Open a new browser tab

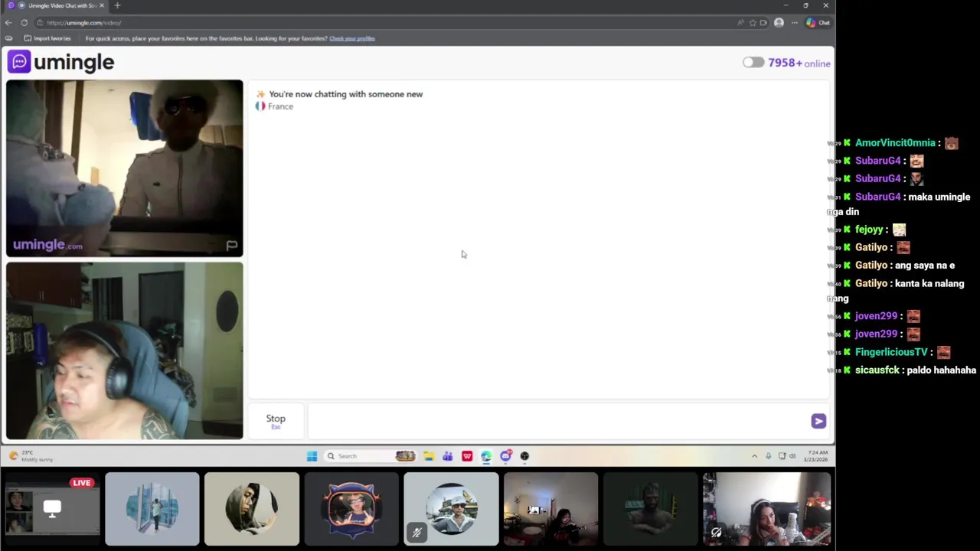[117, 5]
